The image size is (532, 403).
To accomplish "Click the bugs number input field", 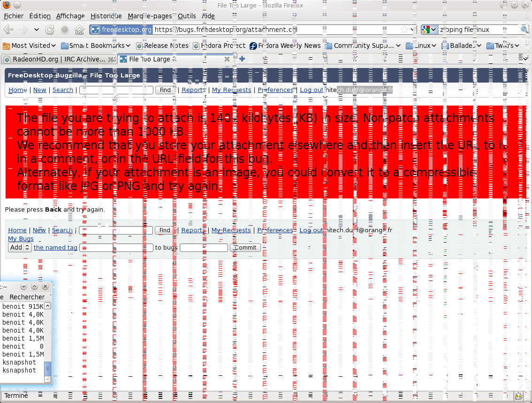I will coord(204,248).
